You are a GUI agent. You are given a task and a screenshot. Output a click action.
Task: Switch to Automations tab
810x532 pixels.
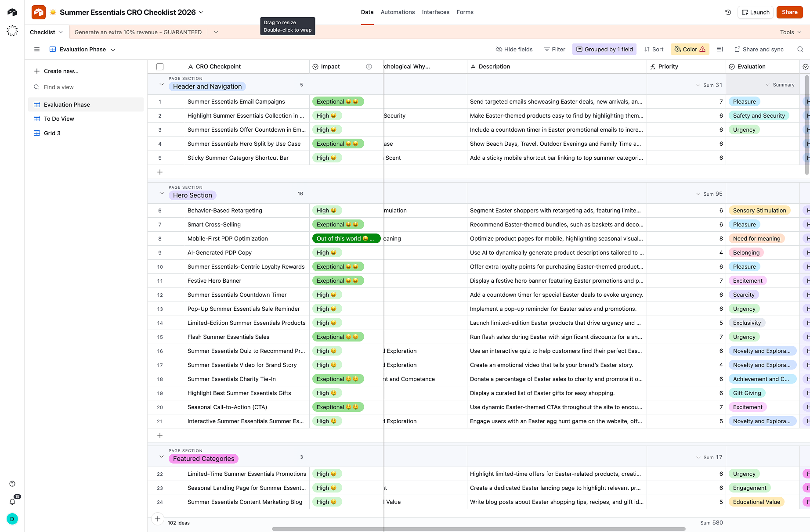tap(398, 12)
